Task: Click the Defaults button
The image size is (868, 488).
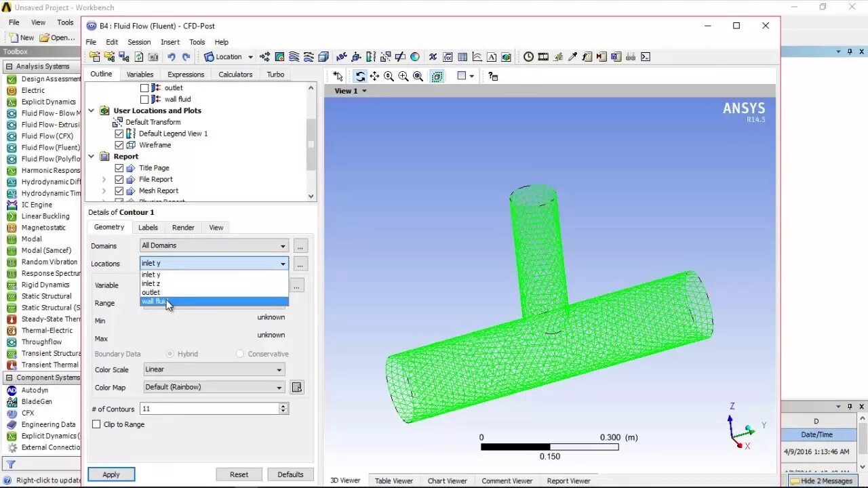Action: 290,474
